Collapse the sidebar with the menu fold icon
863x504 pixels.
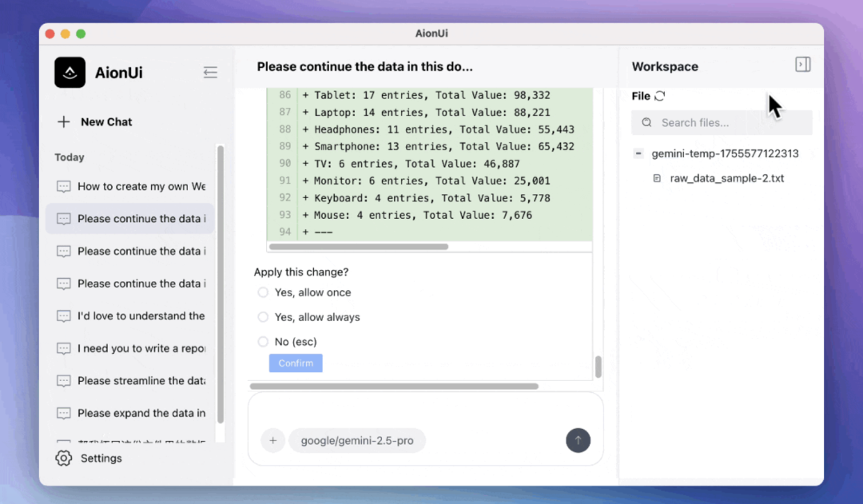coord(210,72)
